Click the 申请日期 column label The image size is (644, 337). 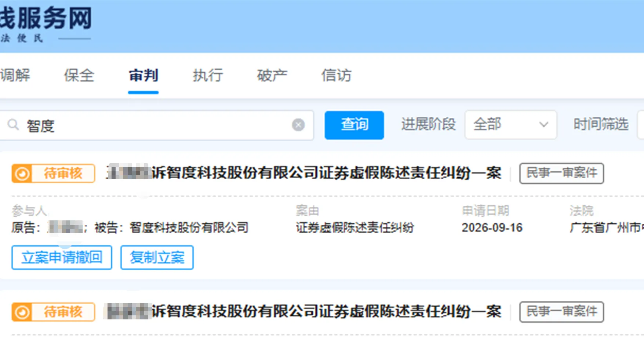pos(485,210)
